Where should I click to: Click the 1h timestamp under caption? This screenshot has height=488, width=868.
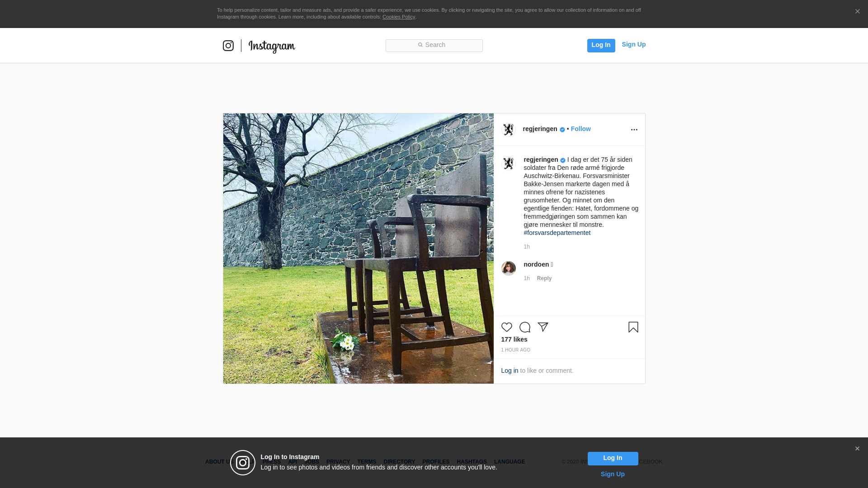[527, 247]
